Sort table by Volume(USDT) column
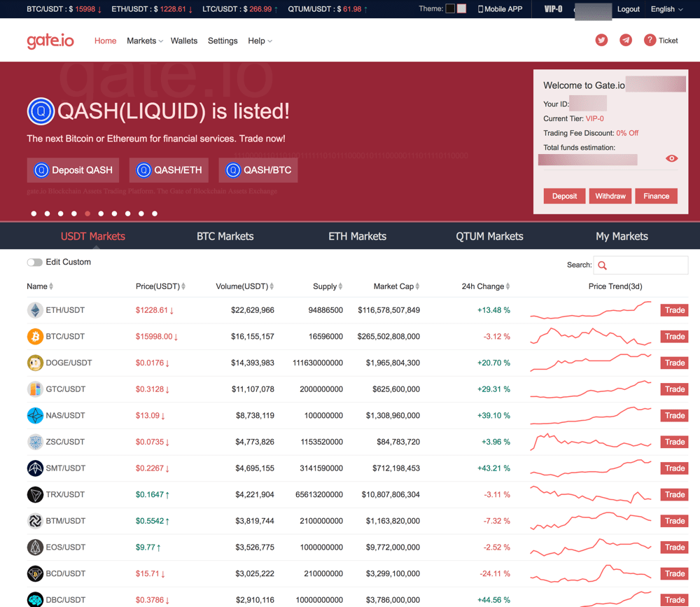 [244, 286]
